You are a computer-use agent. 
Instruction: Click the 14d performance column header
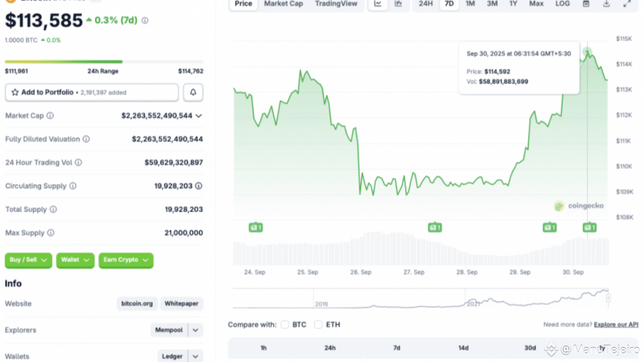click(463, 348)
